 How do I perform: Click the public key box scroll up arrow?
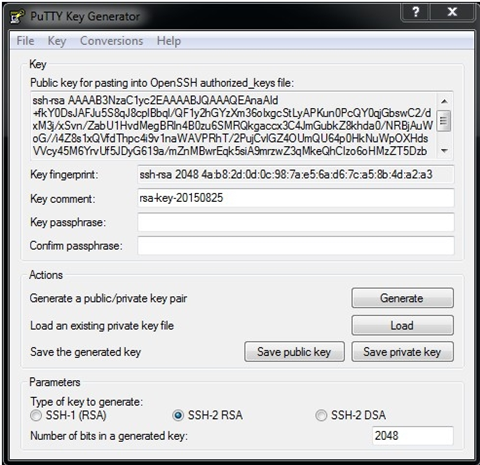click(x=444, y=101)
